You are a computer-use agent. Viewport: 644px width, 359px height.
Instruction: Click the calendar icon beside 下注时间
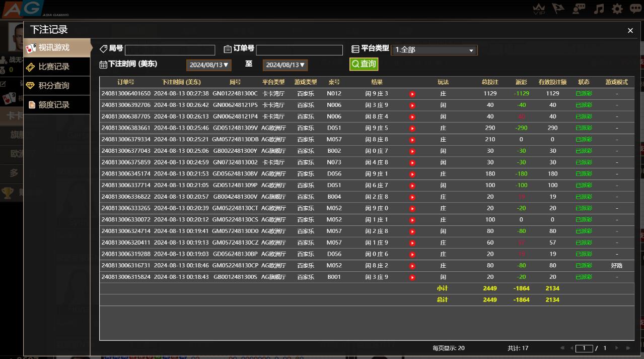(x=103, y=65)
